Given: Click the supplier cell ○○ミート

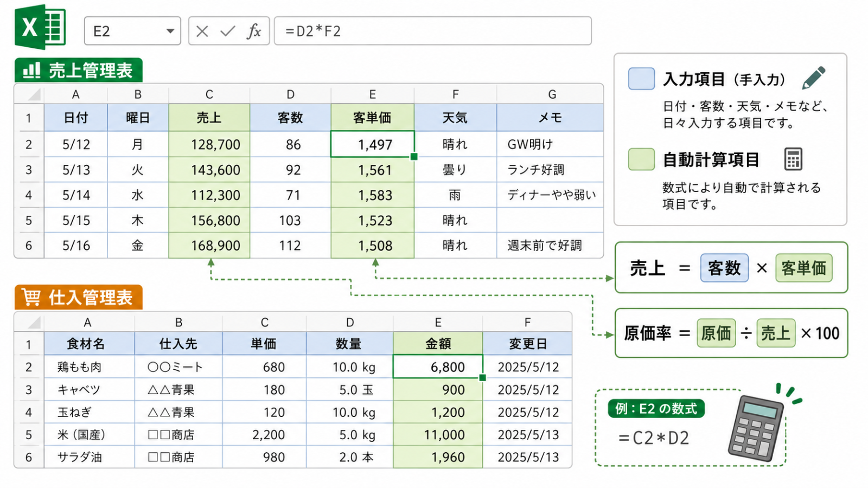Looking at the screenshot, I should (178, 367).
